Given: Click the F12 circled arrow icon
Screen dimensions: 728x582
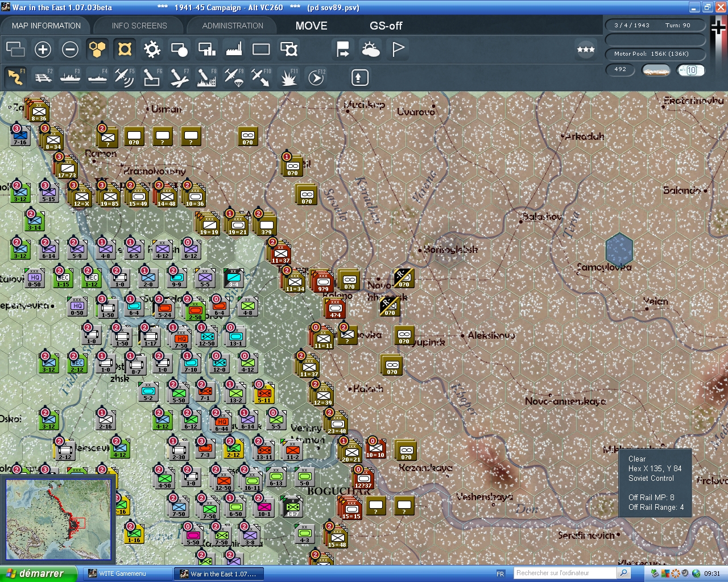Looking at the screenshot, I should click(x=316, y=77).
